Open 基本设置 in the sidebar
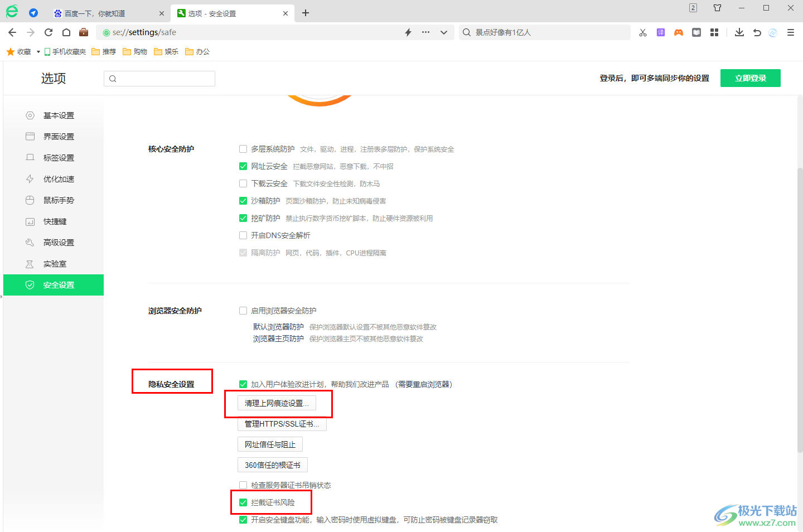 54,115
